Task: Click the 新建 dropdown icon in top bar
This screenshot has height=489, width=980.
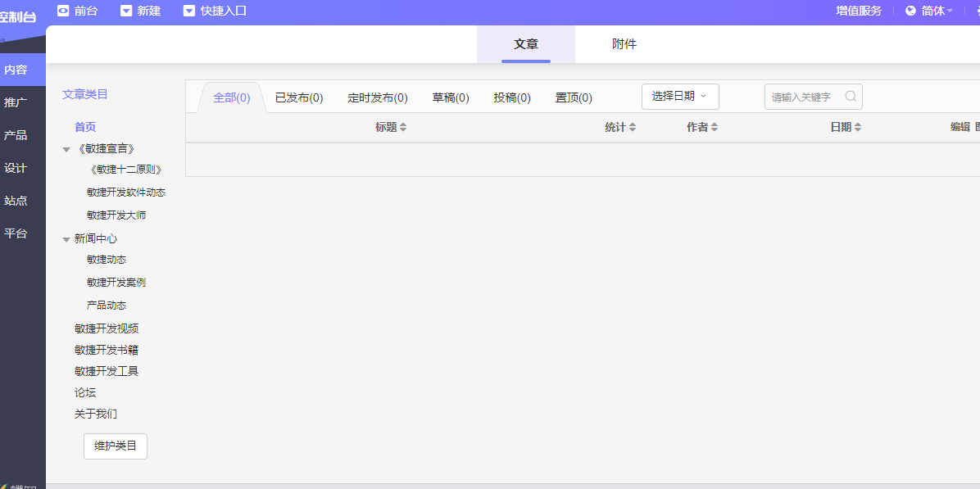Action: click(x=126, y=11)
